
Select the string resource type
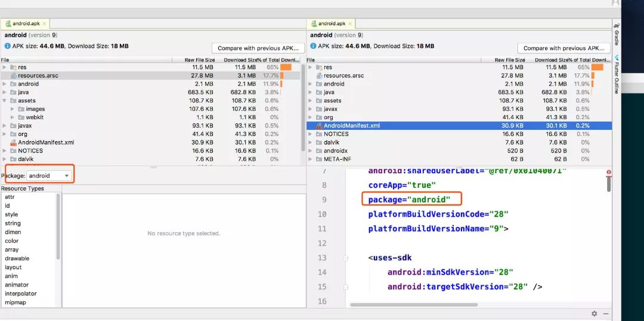[x=13, y=223]
